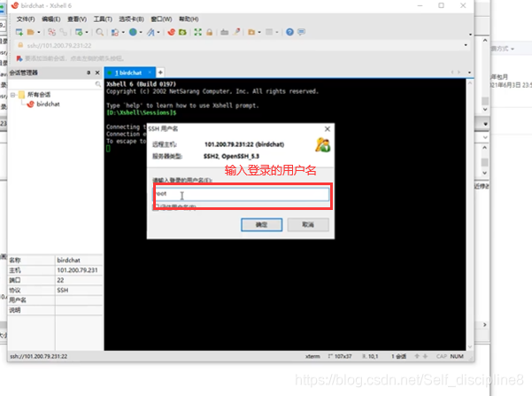Screen dimensions: 532x396
Task: Click the 确定 button in the SSH dialog
Action: click(262, 225)
